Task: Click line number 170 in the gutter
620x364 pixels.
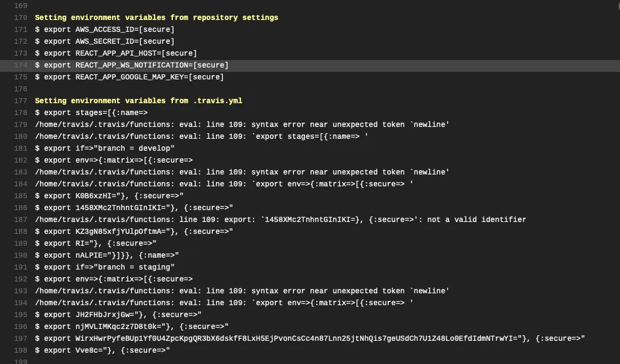Action: [21, 18]
